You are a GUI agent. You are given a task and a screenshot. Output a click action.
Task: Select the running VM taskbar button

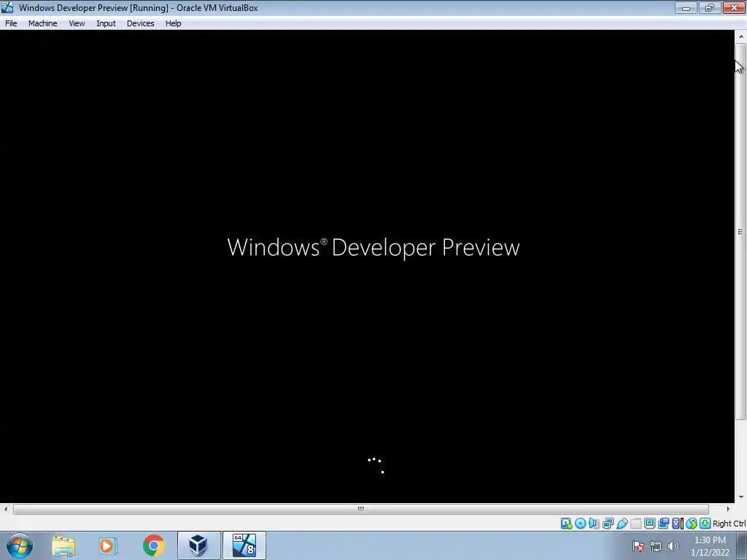[x=244, y=545]
